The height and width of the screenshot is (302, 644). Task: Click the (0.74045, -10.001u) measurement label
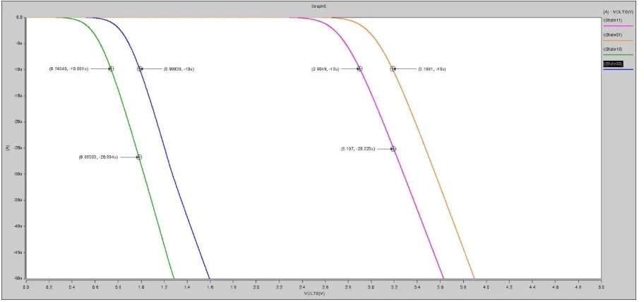point(68,69)
